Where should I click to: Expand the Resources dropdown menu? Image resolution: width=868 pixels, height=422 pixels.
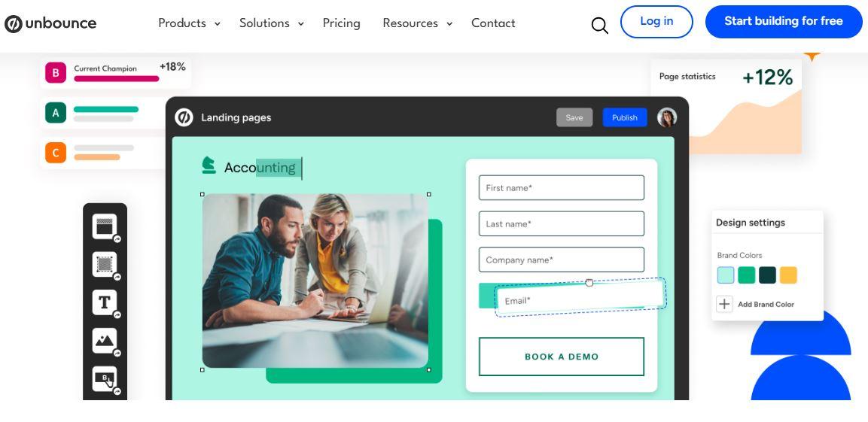417,23
